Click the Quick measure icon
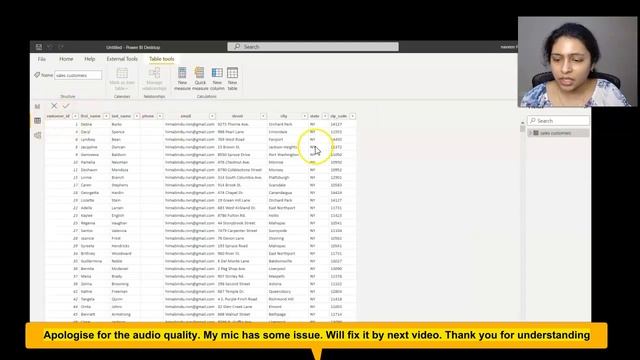This screenshot has width=640, height=360. pos(200,73)
